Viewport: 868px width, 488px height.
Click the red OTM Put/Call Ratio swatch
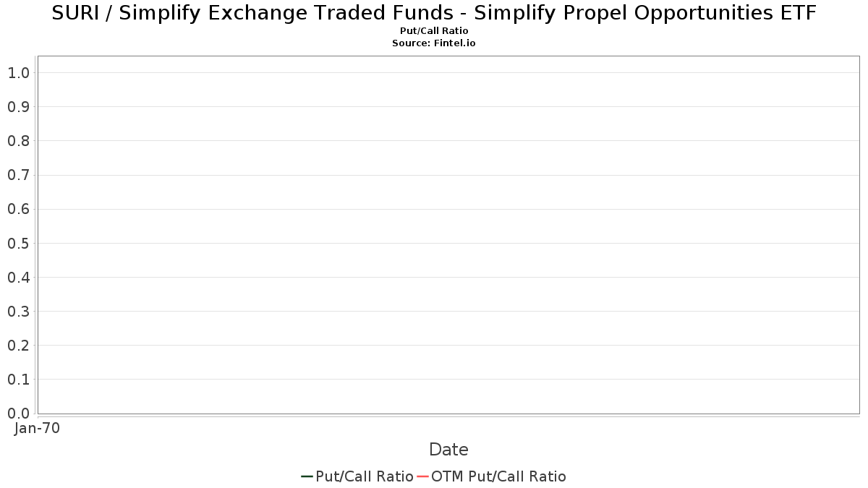422,476
